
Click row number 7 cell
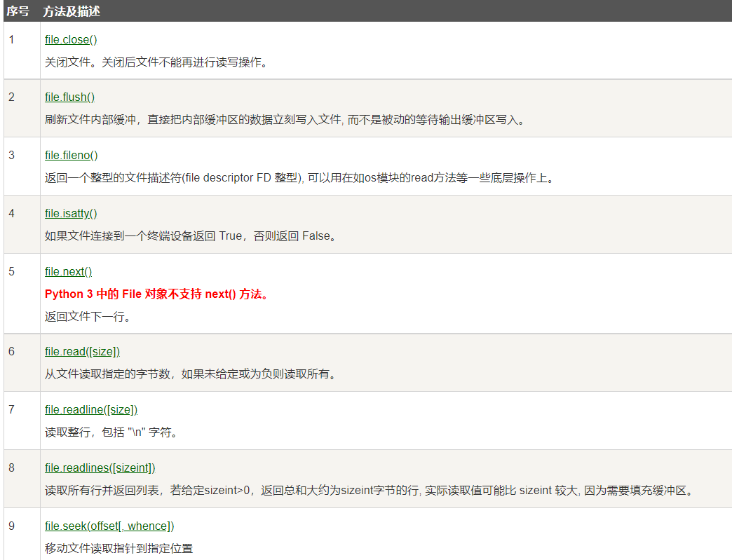(22, 421)
